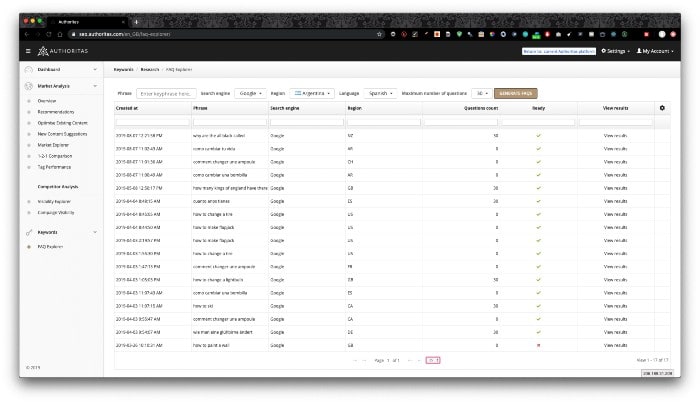Sort by the Questions count column header
The width and height of the screenshot is (700, 403).
[481, 108]
